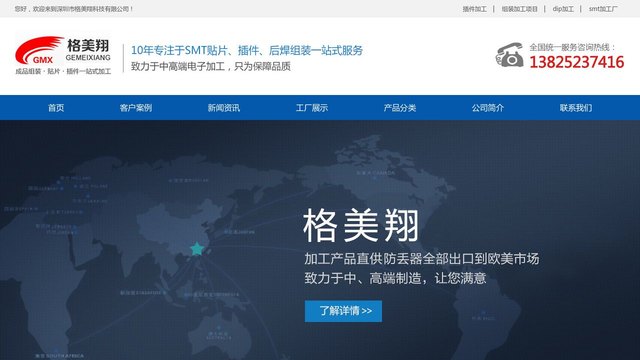Click the 致力于中高端电子加工 tagline
The image size is (640, 360).
point(211,66)
